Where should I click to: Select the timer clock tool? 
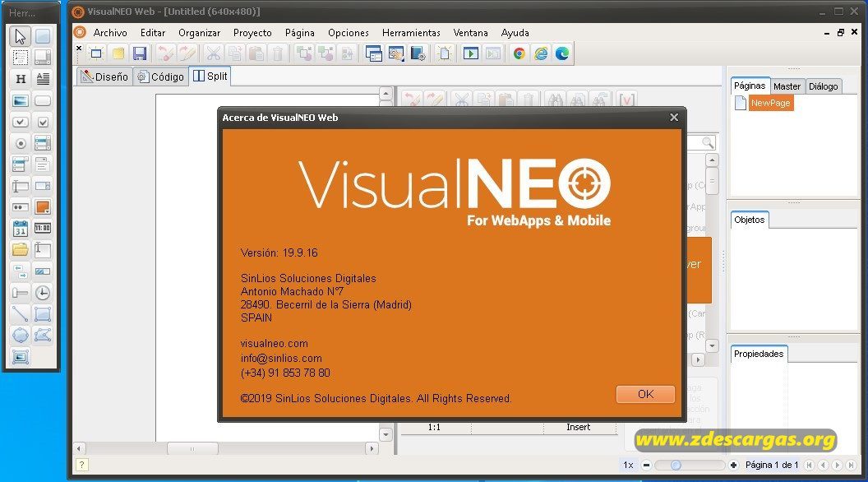click(43, 293)
